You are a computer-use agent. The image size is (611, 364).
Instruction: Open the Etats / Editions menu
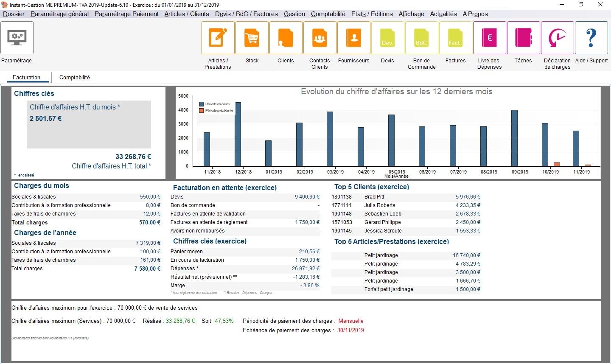[x=372, y=14]
